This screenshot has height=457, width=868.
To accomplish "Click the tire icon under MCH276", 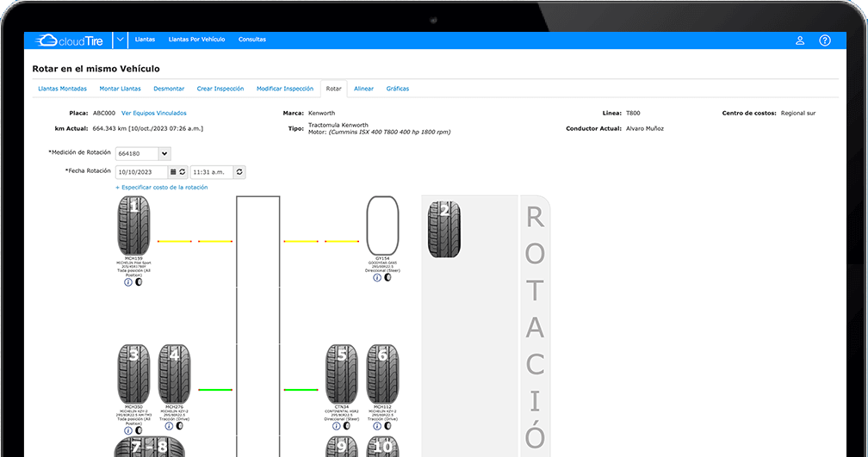I will click(179, 426).
